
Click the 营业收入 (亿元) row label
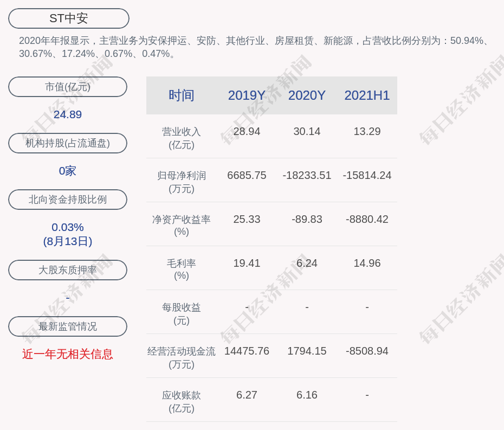[x=182, y=138]
